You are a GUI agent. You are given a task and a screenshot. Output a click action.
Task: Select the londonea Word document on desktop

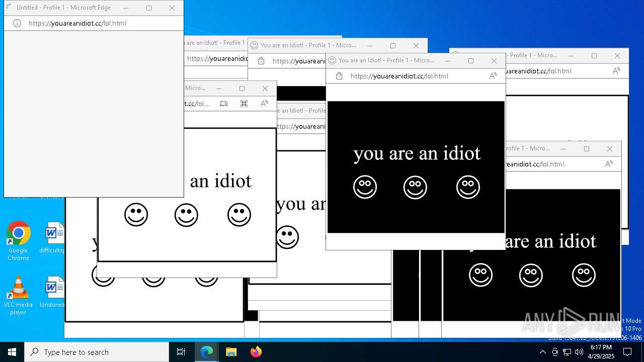click(x=53, y=292)
